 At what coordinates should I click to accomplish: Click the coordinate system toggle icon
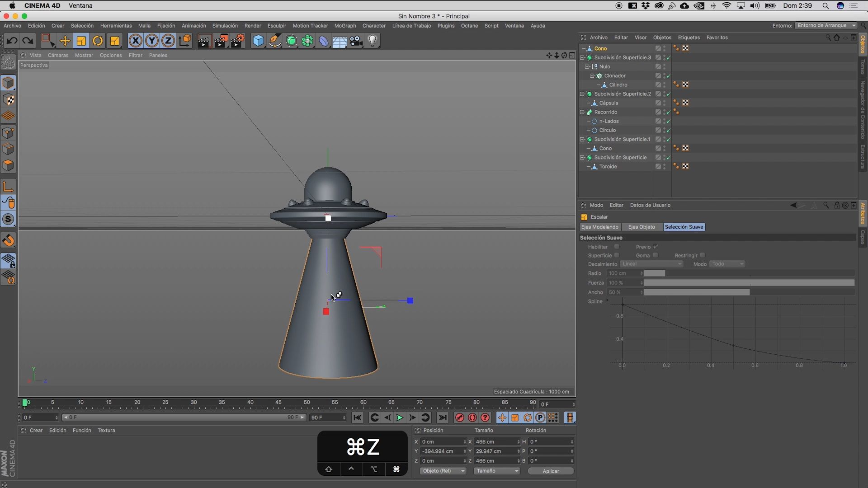(185, 41)
